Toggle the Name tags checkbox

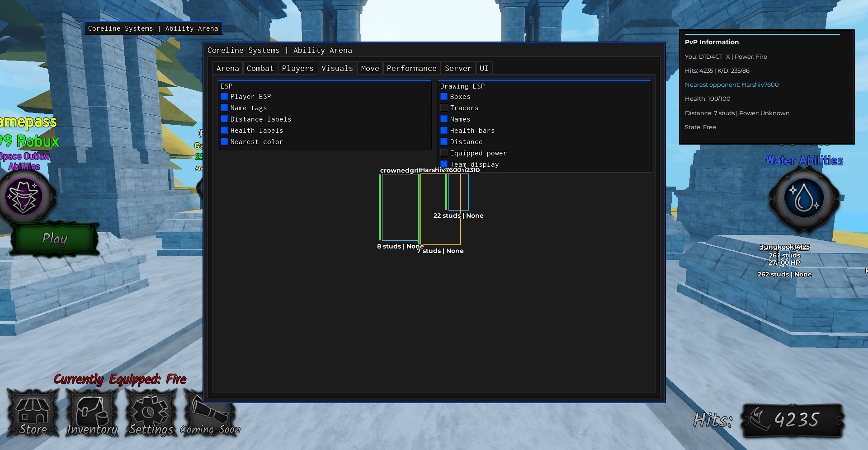tap(224, 108)
